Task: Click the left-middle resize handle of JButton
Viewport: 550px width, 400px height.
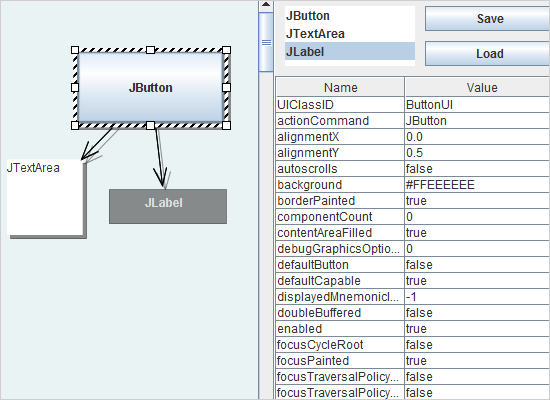Action: [x=75, y=87]
